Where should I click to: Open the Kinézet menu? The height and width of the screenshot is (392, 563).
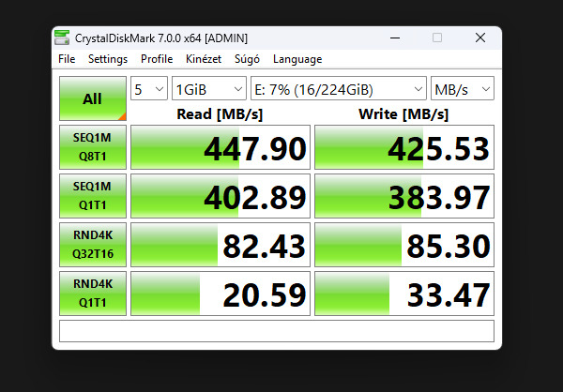(204, 59)
